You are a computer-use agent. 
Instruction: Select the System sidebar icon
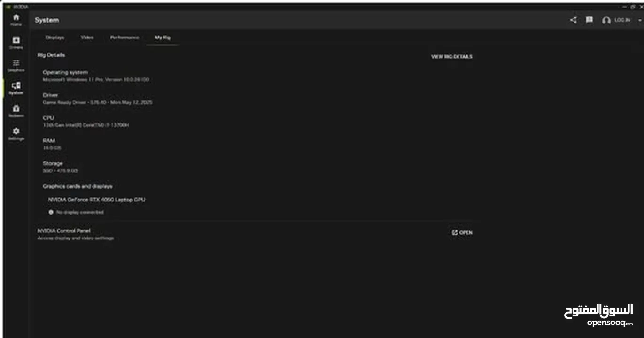click(16, 88)
